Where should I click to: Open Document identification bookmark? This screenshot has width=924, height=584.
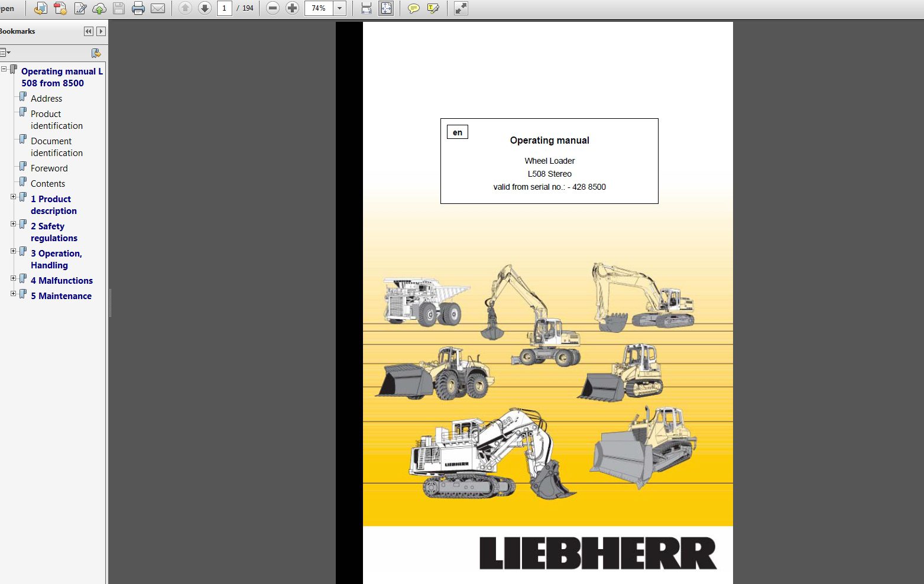(57, 147)
